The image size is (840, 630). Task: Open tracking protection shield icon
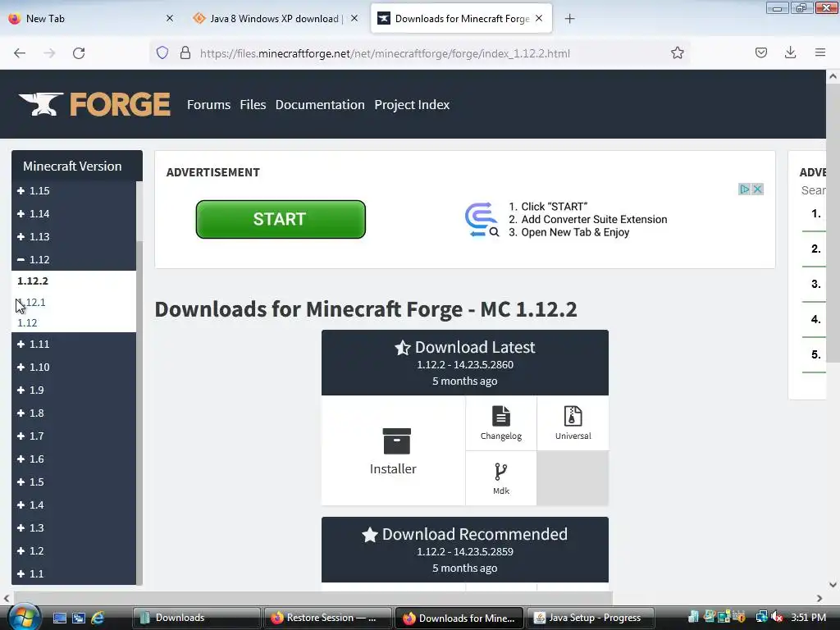point(162,52)
